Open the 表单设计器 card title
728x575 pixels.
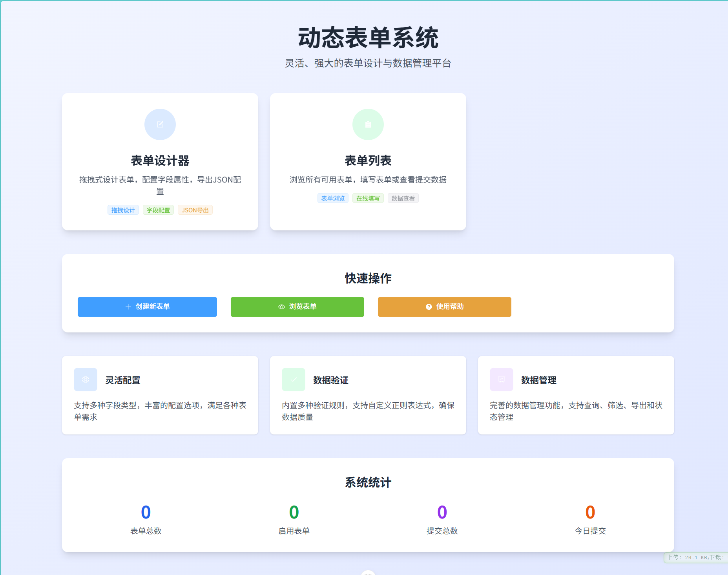(160, 161)
